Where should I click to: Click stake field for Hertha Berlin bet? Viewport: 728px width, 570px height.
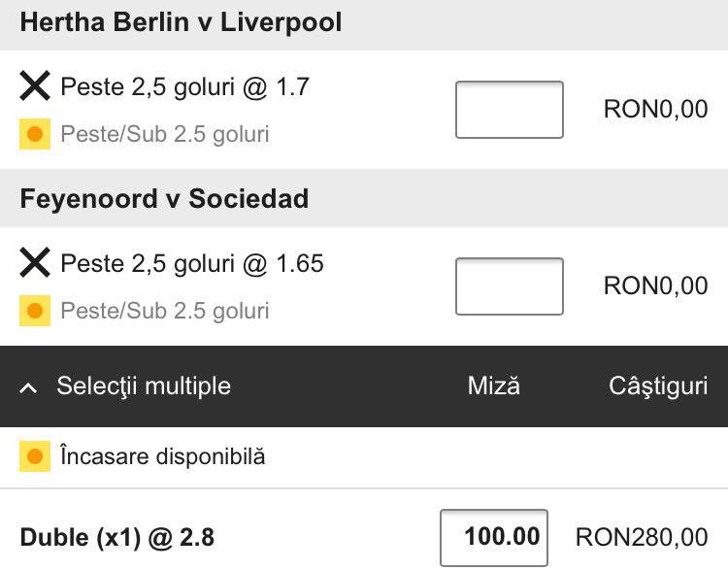click(x=510, y=110)
